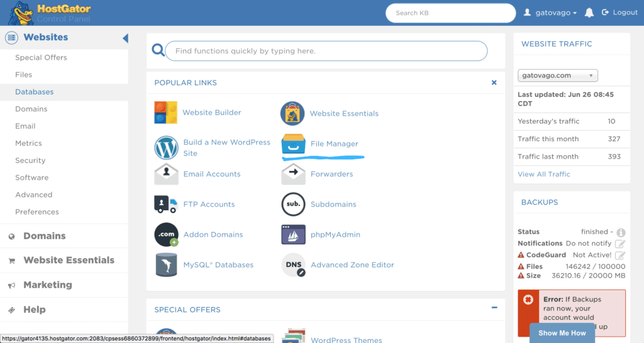Click the Addon Domains .com icon
The image size is (644, 343).
click(x=166, y=235)
